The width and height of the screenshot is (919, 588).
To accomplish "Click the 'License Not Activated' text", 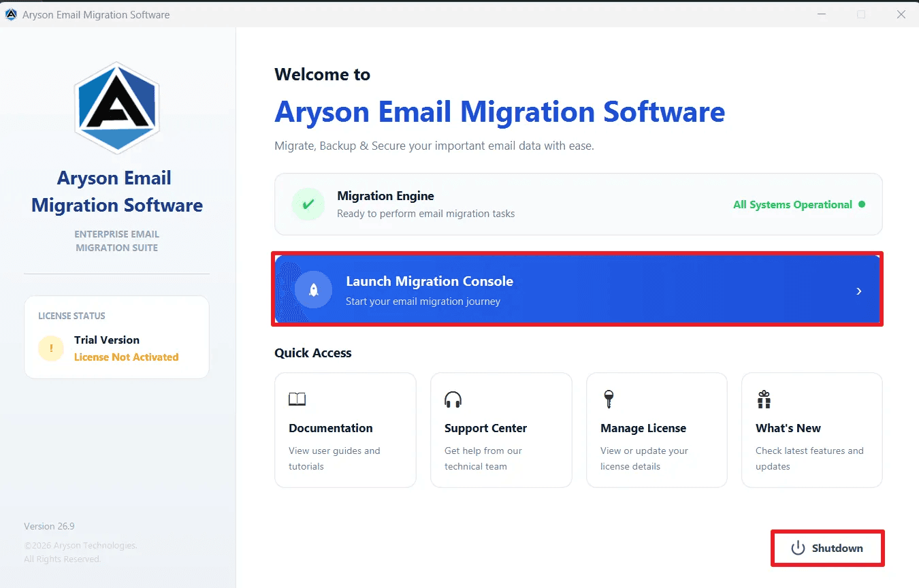I will 127,357.
